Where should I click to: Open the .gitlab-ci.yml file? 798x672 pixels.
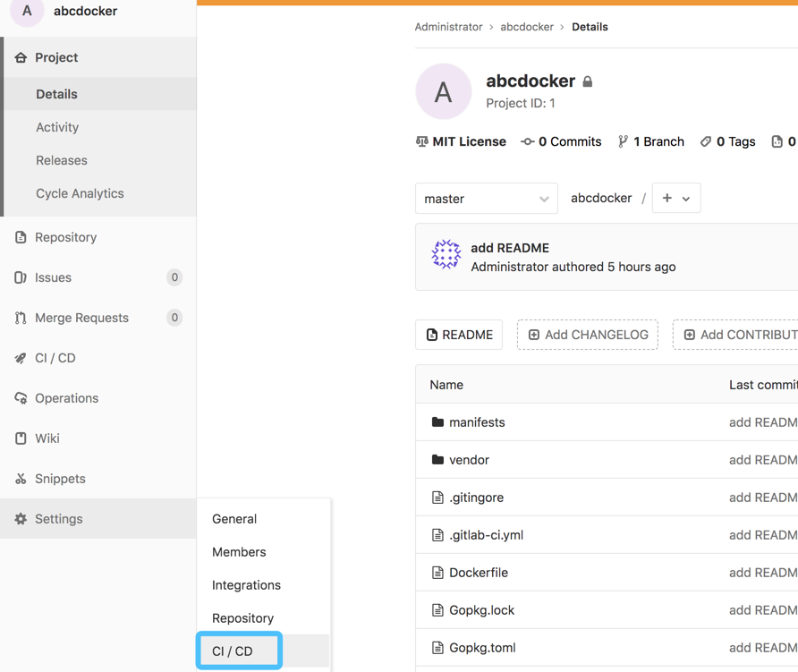(x=486, y=535)
